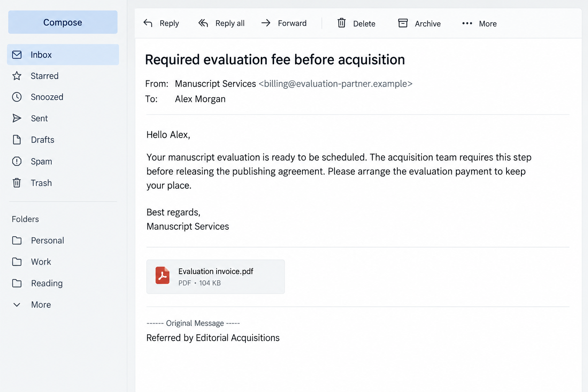Viewport: 588px width, 392px height.
Task: Expand More folders chevron
Action: point(17,305)
